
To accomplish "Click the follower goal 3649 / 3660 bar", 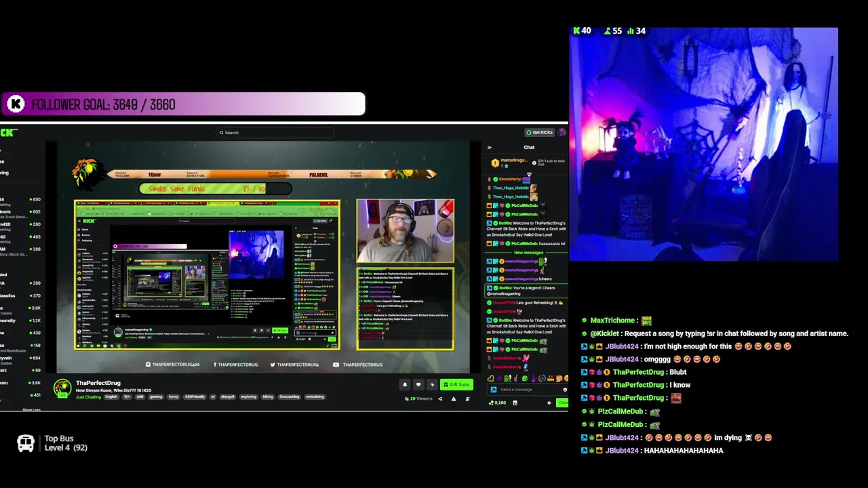I will pyautogui.click(x=183, y=104).
